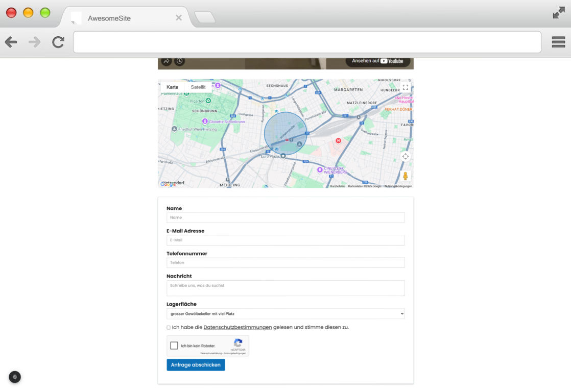Open the reCAPTCHA Datenschutzerklärung link
The width and height of the screenshot is (571, 392).
click(210, 353)
